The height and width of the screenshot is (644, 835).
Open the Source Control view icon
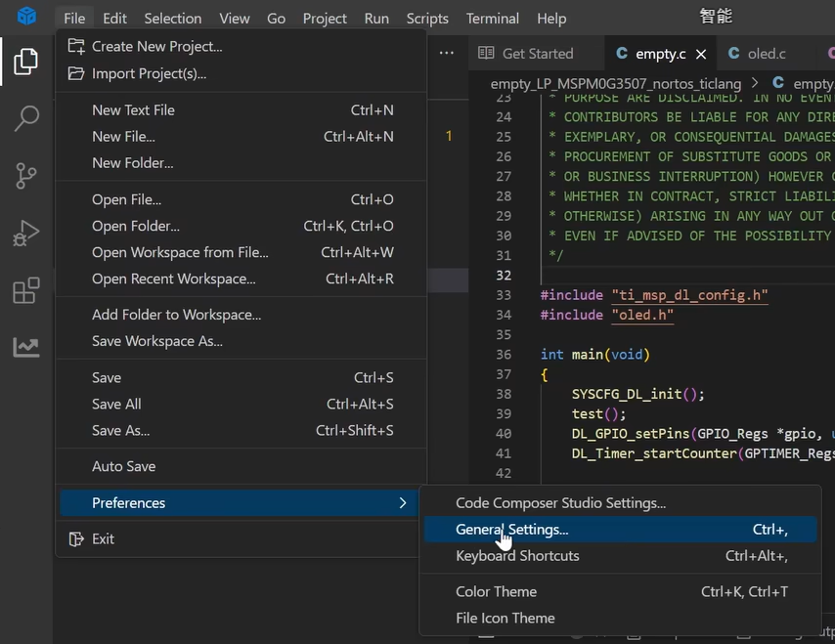click(x=26, y=176)
